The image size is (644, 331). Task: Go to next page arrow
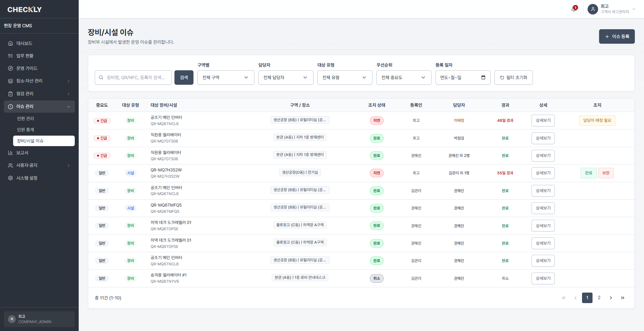click(x=611, y=298)
